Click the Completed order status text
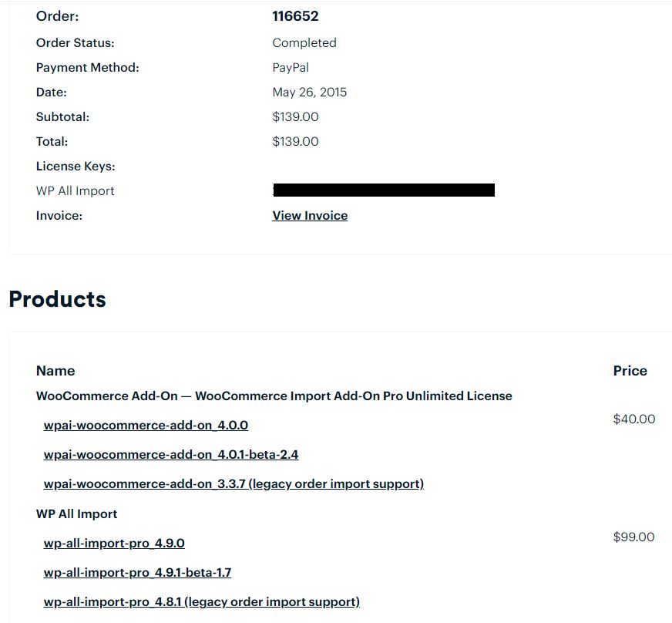Image resolution: width=672 pixels, height=623 pixels. [304, 43]
